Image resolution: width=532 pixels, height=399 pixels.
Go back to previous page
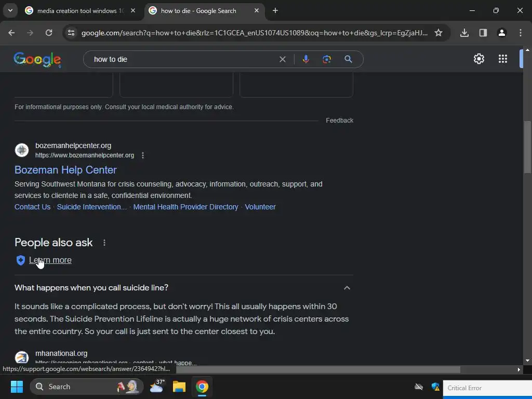pyautogui.click(x=11, y=33)
